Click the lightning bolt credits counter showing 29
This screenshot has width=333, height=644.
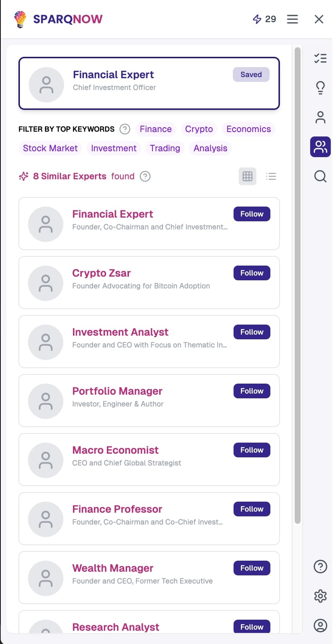[264, 19]
